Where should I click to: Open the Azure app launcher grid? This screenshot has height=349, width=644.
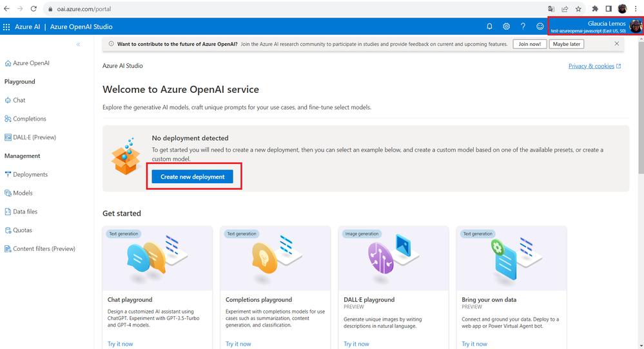6,27
